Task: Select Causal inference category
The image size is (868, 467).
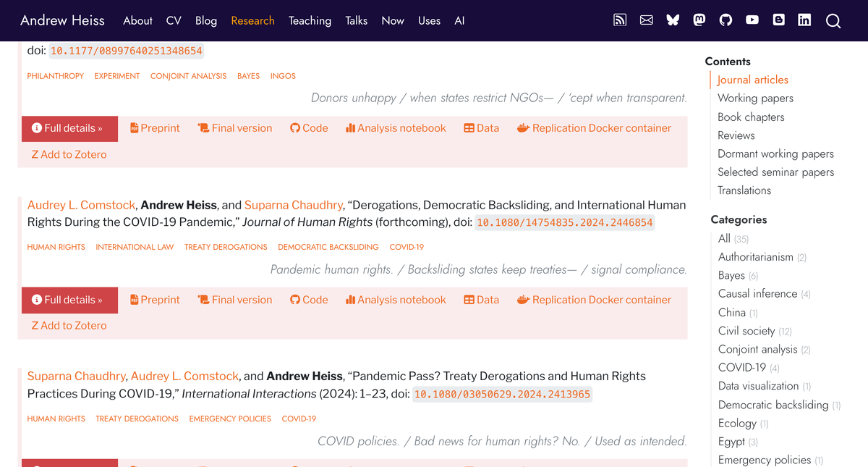Action: click(765, 293)
